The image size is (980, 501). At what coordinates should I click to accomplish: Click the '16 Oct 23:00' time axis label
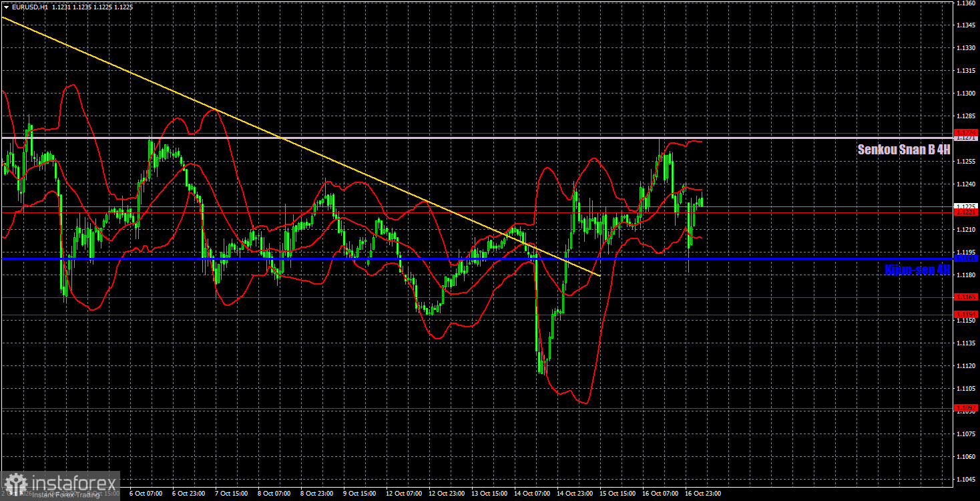702,494
